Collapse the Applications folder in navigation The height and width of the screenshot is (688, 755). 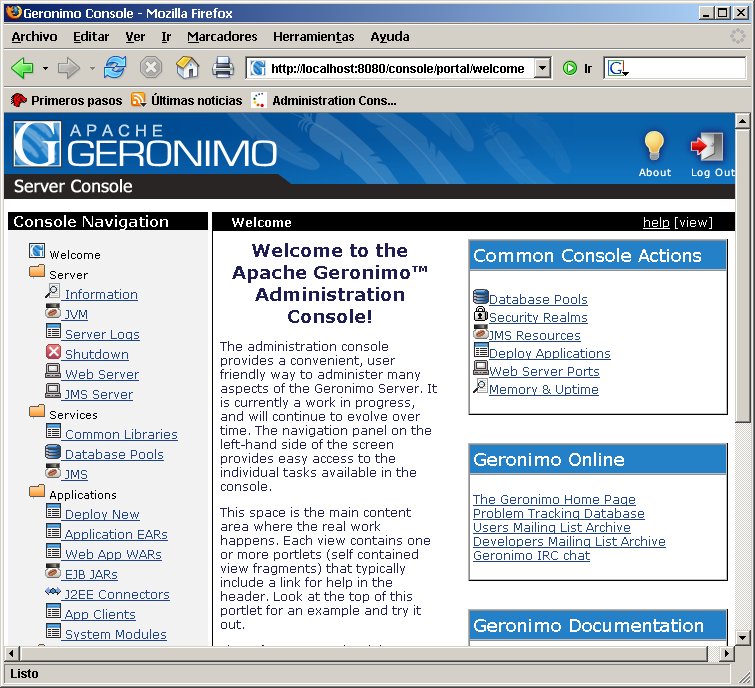[37, 492]
